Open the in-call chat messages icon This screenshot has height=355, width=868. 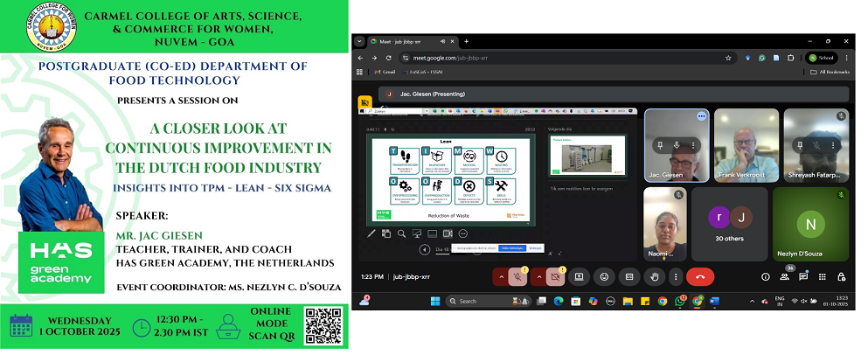click(x=803, y=276)
